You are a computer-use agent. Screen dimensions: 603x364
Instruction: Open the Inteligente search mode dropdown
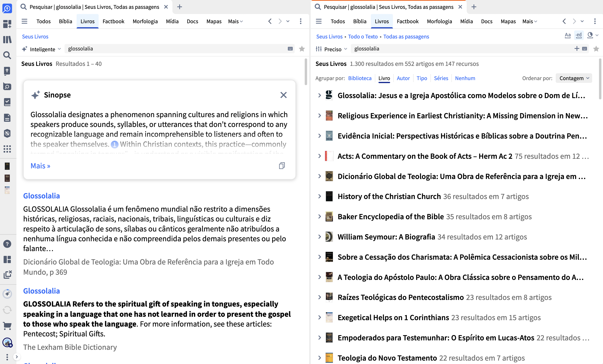pyautogui.click(x=41, y=49)
